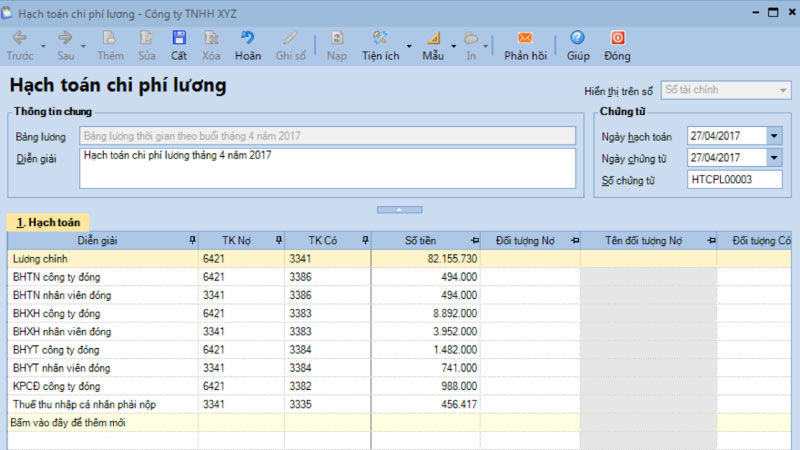Print with the In icon
The width and height of the screenshot is (800, 450).
click(471, 38)
